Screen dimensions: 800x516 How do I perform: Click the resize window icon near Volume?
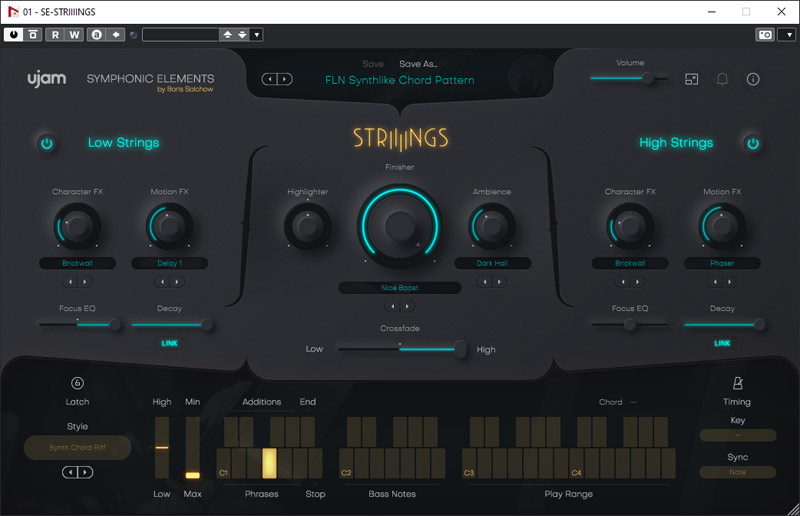tap(691, 79)
